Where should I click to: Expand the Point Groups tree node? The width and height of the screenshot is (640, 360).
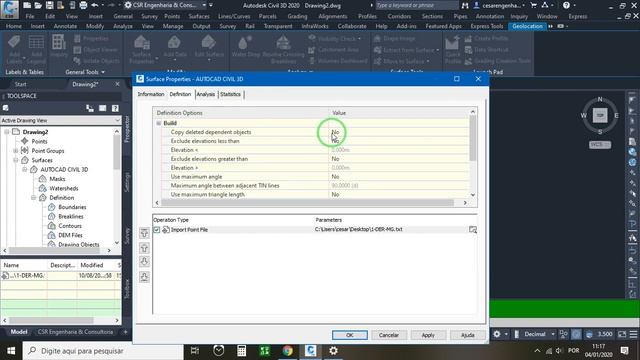pos(16,151)
